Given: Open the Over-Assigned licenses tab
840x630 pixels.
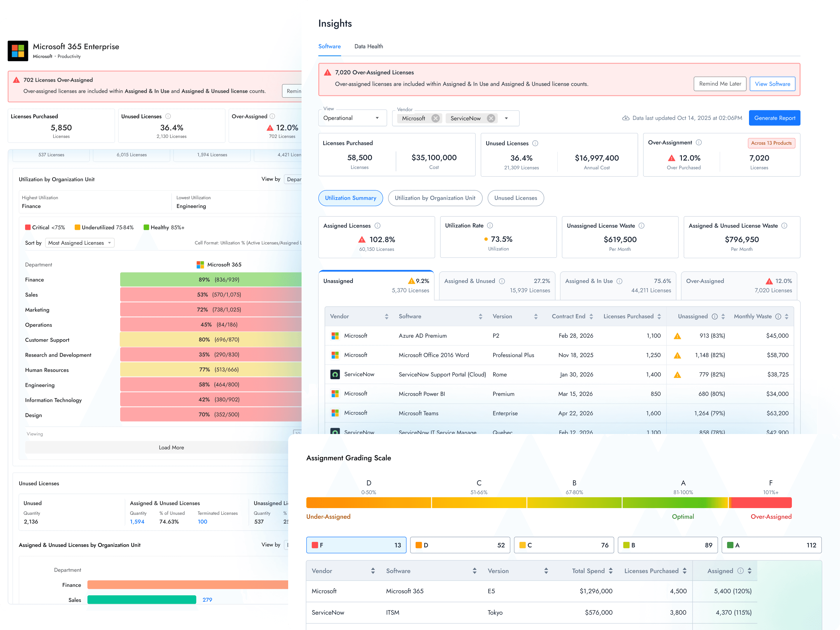Looking at the screenshot, I should 738,286.
